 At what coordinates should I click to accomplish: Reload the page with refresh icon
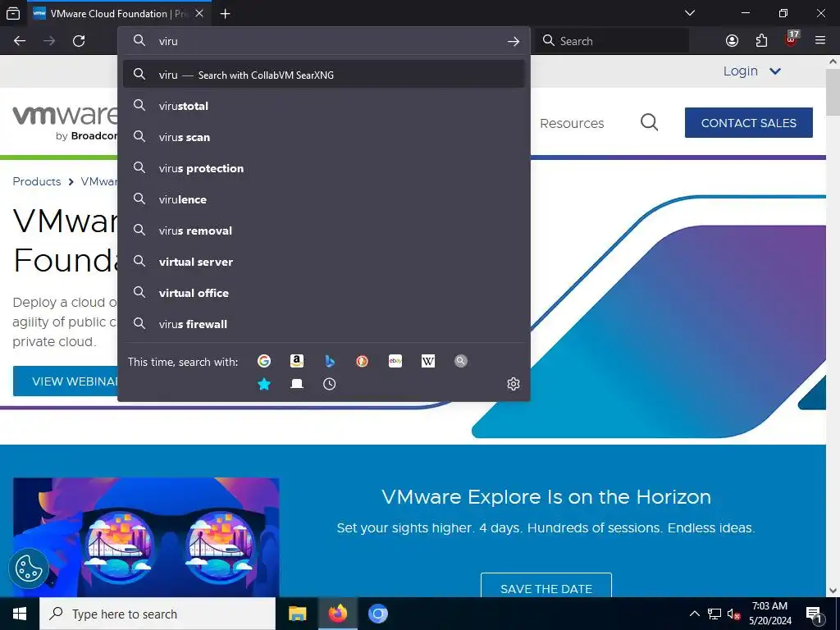click(x=79, y=41)
